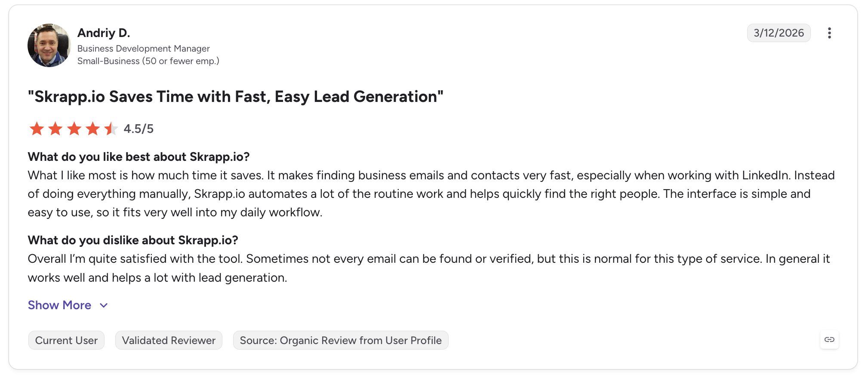The width and height of the screenshot is (868, 375).
Task: Click the 4.5/5 rating score
Action: point(139,129)
